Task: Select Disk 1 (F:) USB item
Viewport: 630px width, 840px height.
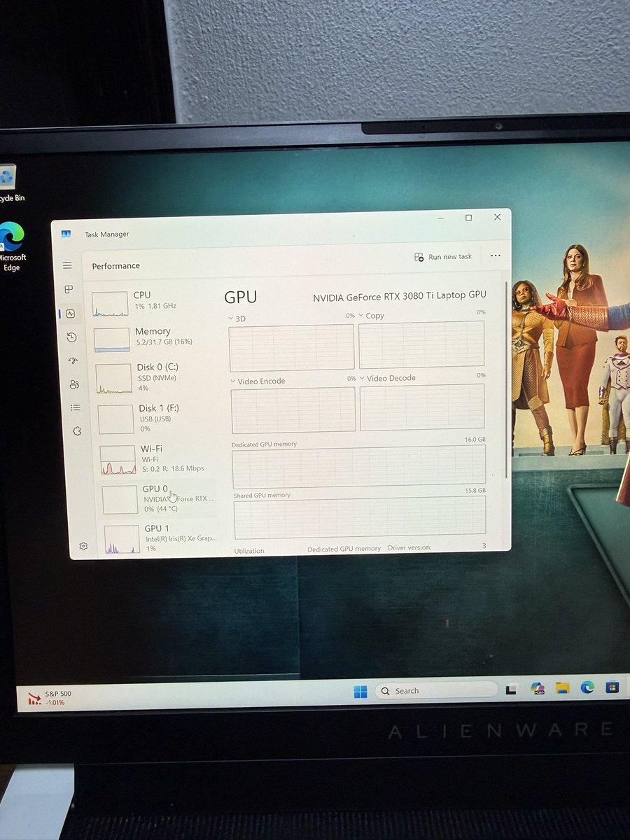Action: click(x=155, y=418)
